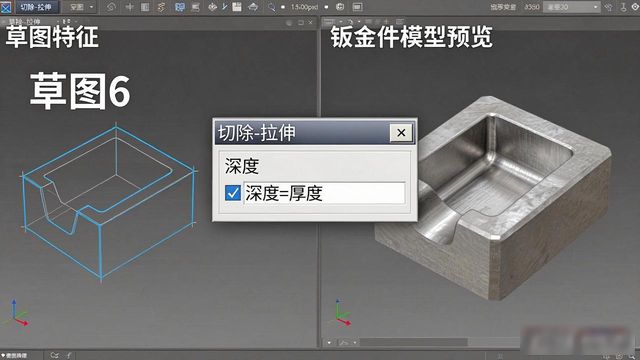This screenshot has width=640, height=360.
Task: Click the round icon right of 15.00ppd
Action: coord(340,7)
